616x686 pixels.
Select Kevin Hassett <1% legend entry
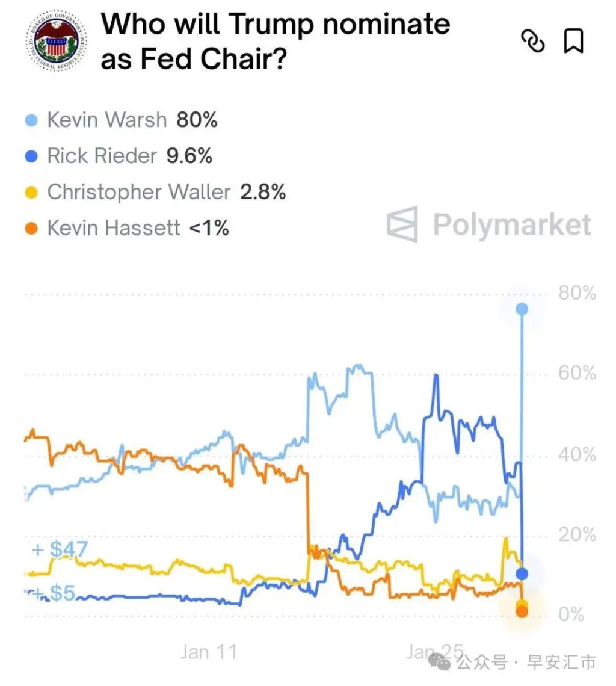138,228
